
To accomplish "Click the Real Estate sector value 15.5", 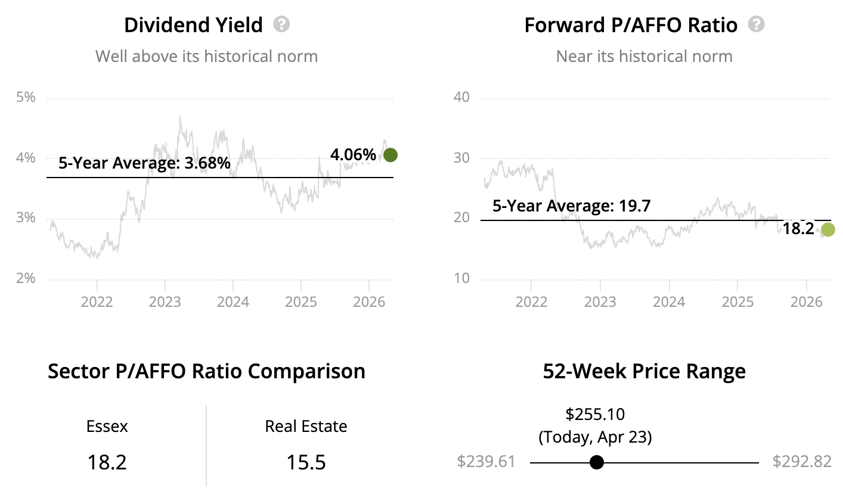I will click(x=306, y=462).
